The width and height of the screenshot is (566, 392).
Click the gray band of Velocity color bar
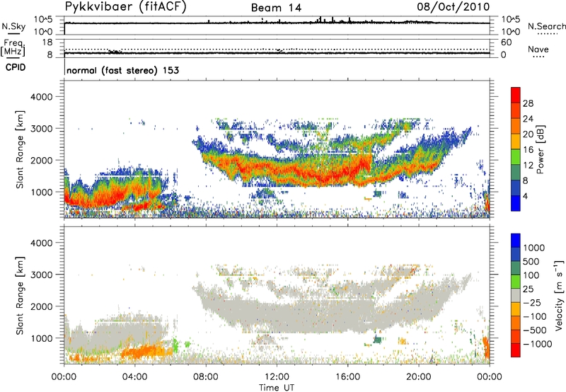click(x=516, y=296)
